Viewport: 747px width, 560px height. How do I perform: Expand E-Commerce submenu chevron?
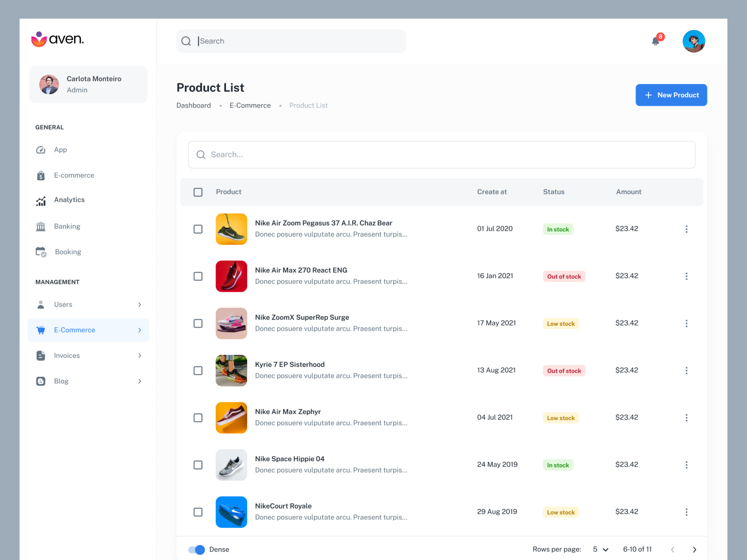(140, 330)
